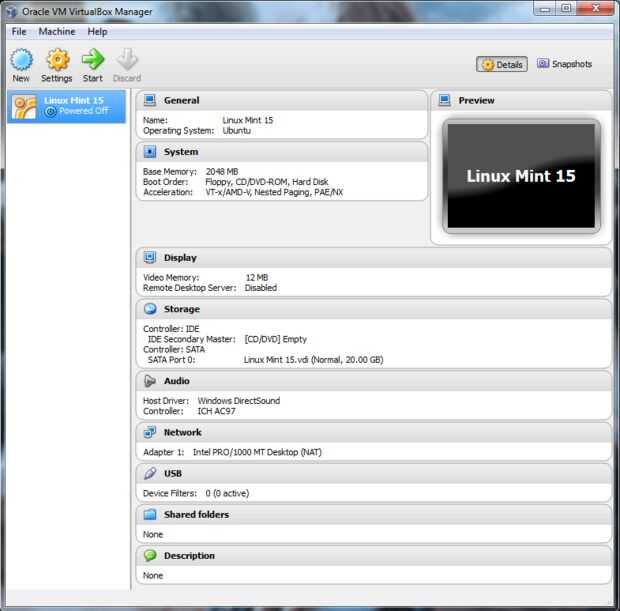Open the Description section heading
The height and width of the screenshot is (611, 620).
[x=189, y=556]
